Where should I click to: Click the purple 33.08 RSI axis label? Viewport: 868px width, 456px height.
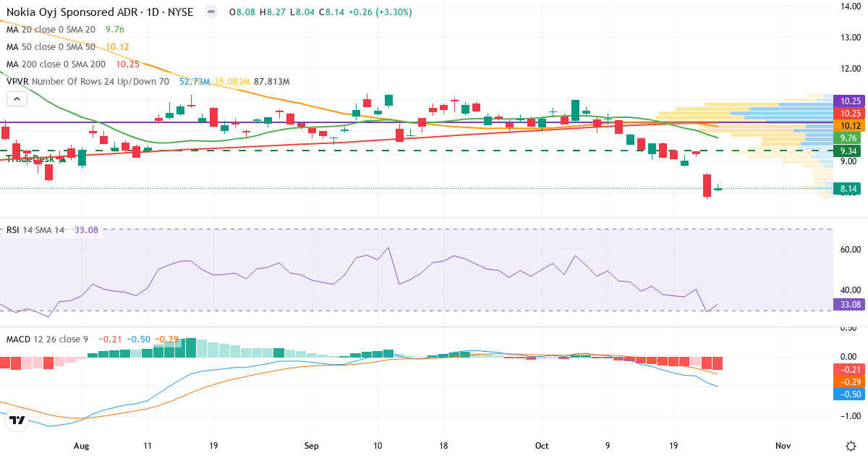[x=848, y=305]
